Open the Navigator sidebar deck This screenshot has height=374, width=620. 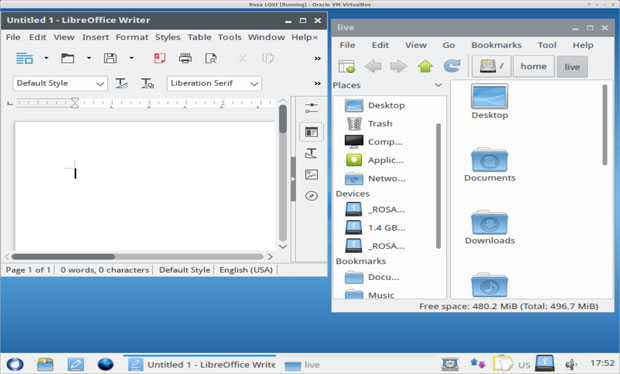click(x=311, y=196)
